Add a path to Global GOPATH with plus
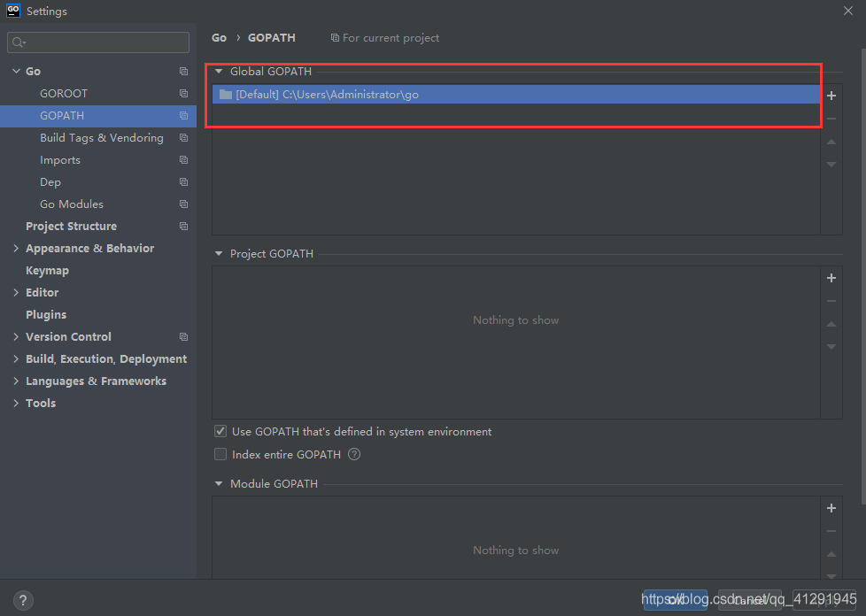Viewport: 866px width, 616px height. click(x=831, y=96)
